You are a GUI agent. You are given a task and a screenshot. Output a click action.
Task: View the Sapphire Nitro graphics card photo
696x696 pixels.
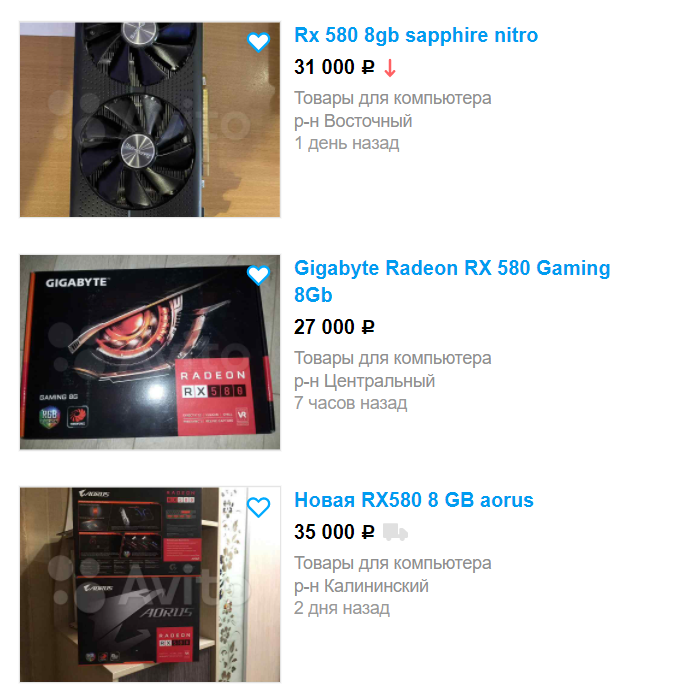point(150,119)
